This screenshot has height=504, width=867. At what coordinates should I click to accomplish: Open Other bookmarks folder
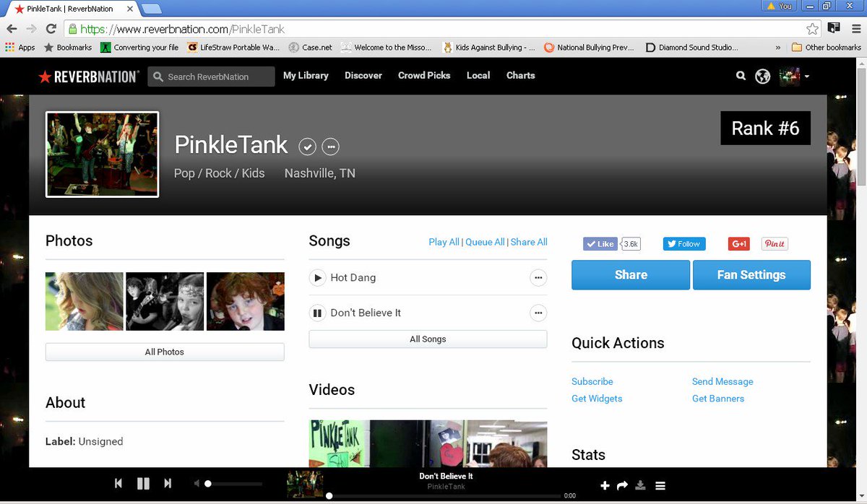pos(827,48)
